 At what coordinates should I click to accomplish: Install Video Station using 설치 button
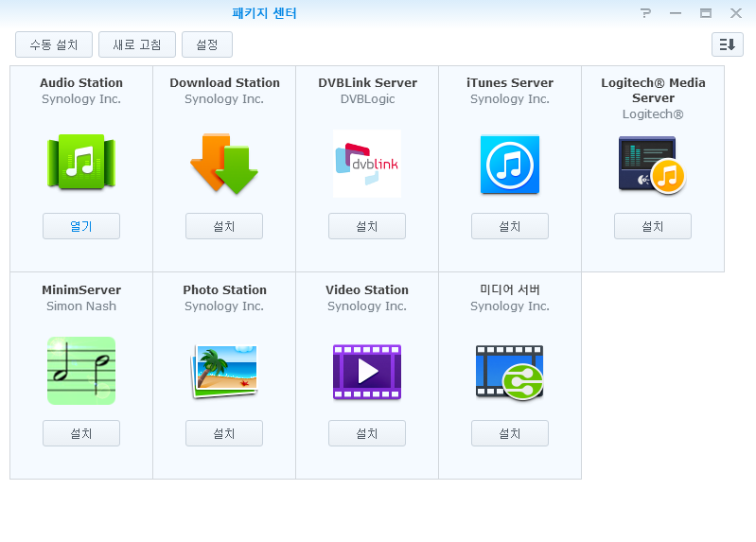[x=367, y=433]
